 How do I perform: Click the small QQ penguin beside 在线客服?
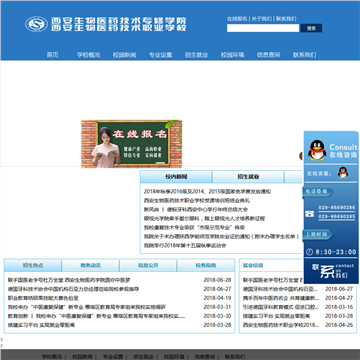(343, 173)
